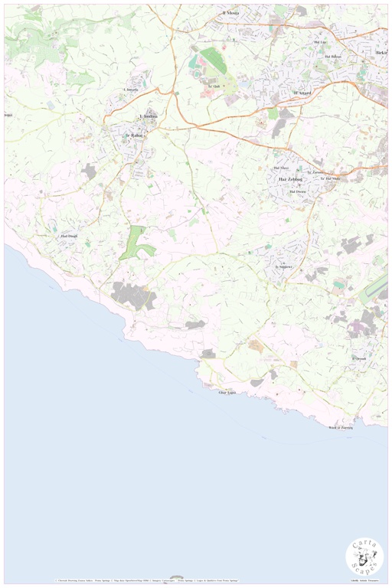
Task: Click the airport runway strip
Action: pos(374,289)
